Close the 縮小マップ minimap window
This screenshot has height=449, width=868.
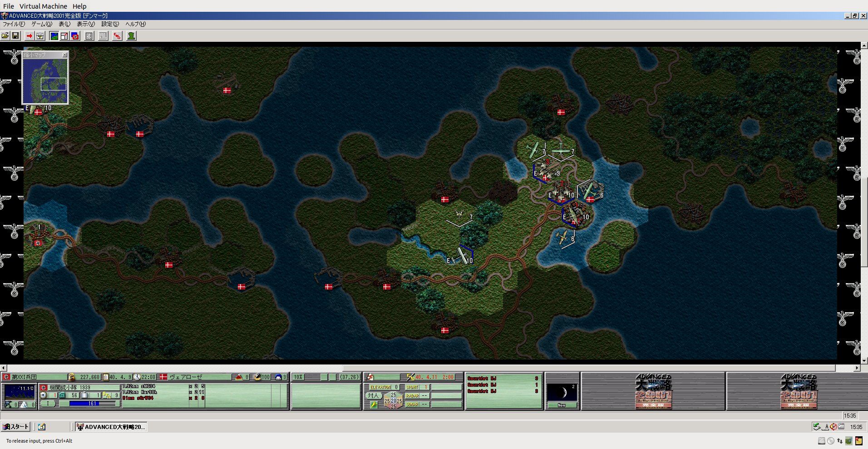64,55
